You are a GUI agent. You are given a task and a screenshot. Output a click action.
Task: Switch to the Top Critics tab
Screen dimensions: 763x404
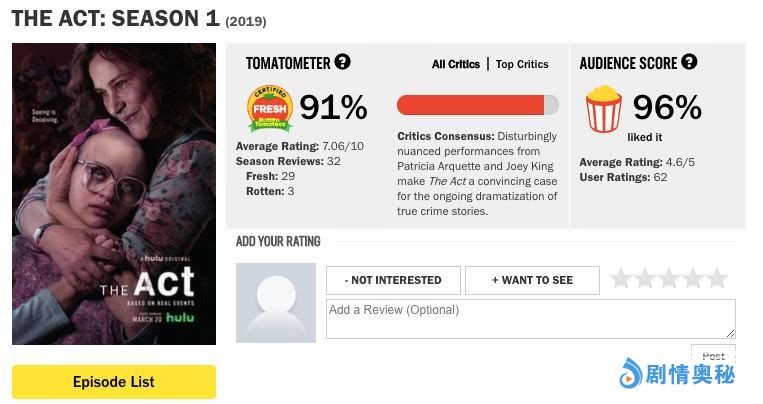tap(522, 64)
